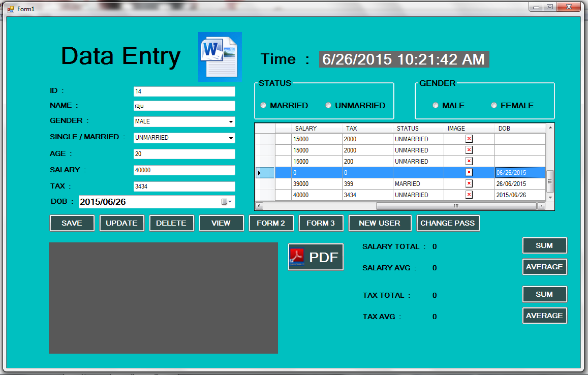Click SUM next to SALARY TOTAL

coord(544,245)
